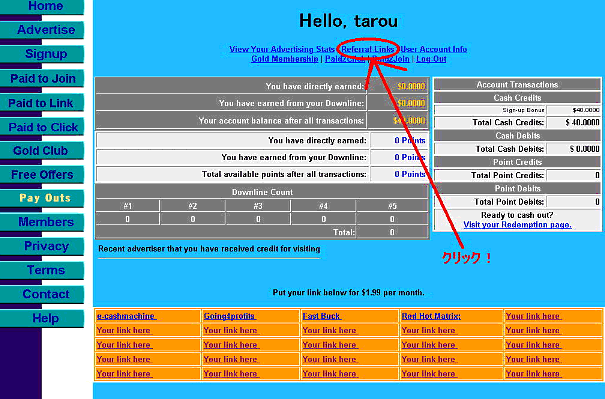The height and width of the screenshot is (399, 605).
Task: Visit your Redemption page link
Action: tap(517, 225)
